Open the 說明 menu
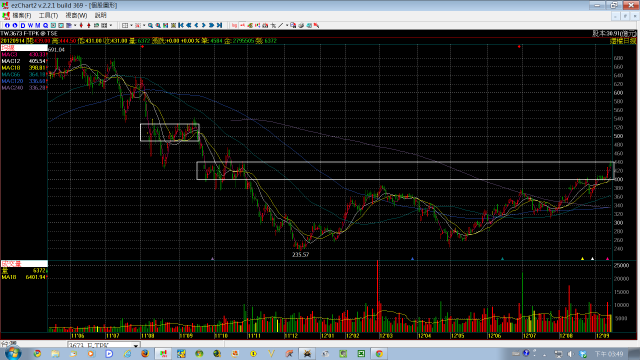 pos(100,15)
